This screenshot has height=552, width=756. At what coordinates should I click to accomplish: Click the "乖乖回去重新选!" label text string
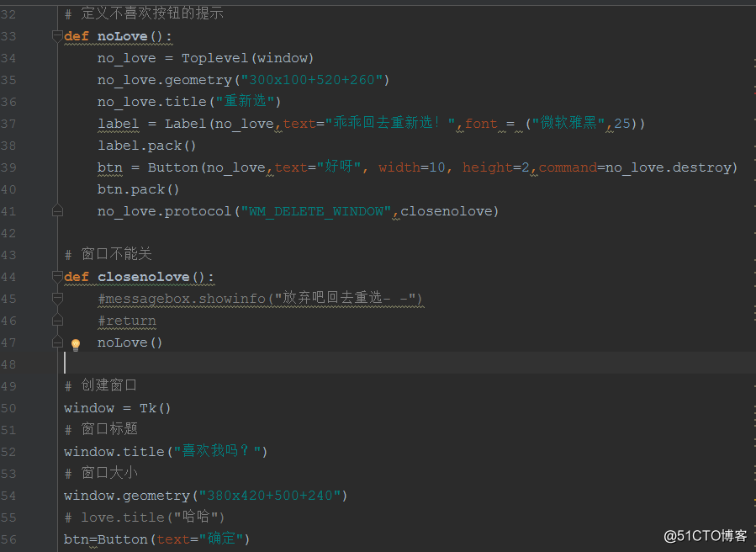[389, 123]
